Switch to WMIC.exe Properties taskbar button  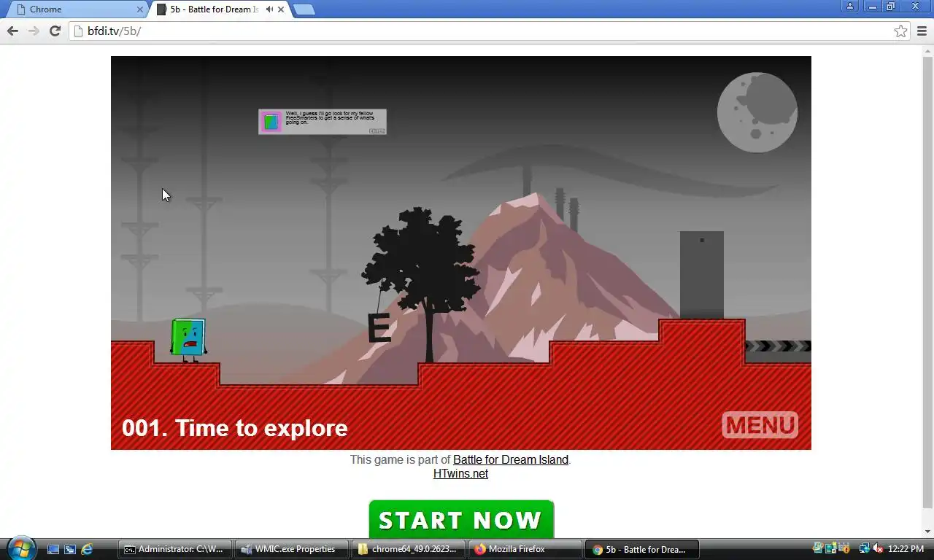coord(292,549)
